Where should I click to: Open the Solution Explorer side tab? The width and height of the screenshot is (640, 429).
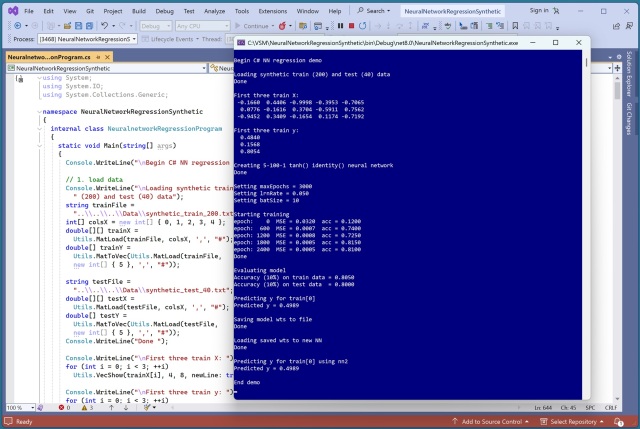click(629, 73)
